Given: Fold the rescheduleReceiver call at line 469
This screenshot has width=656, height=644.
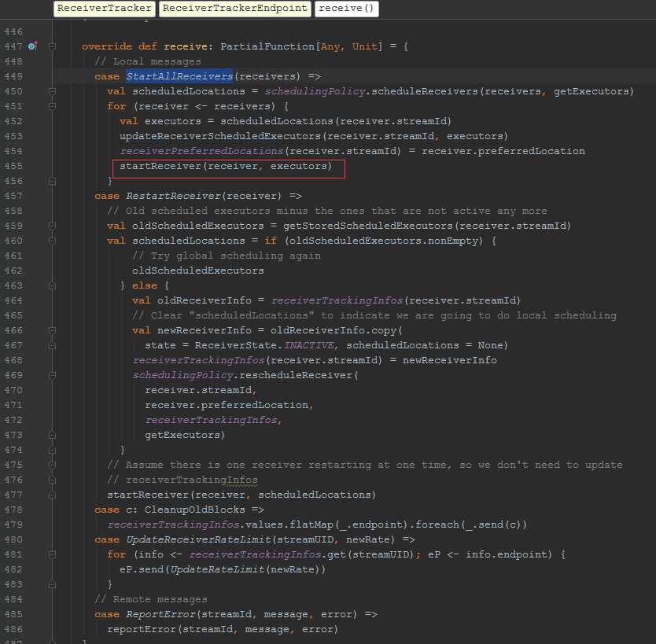Looking at the screenshot, I should (x=52, y=375).
